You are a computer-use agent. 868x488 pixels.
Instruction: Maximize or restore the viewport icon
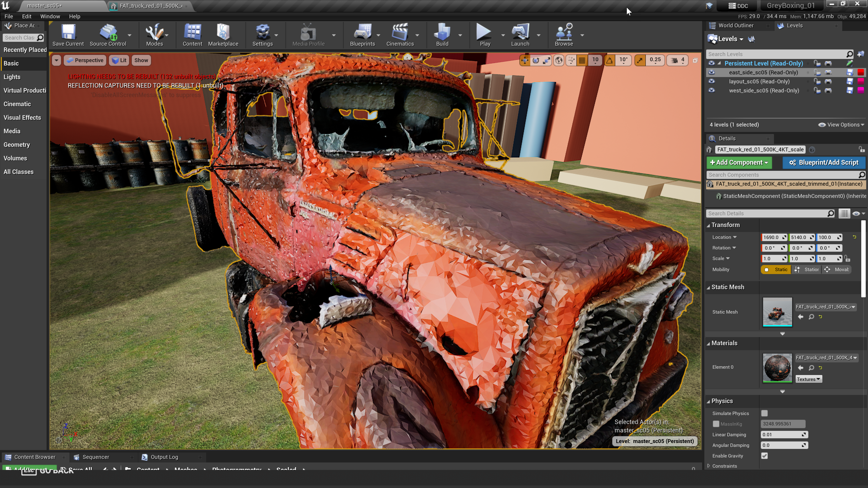tap(695, 61)
